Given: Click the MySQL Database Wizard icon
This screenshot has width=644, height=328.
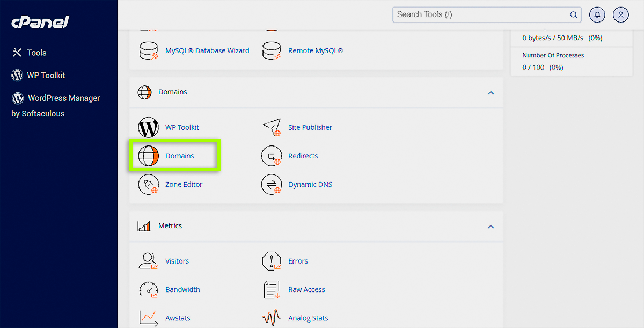Looking at the screenshot, I should [149, 51].
